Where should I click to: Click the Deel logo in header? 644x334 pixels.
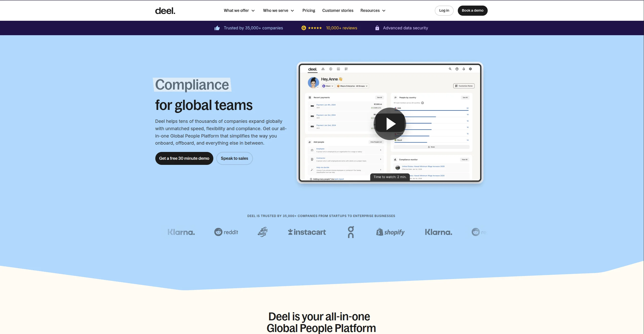click(x=165, y=11)
